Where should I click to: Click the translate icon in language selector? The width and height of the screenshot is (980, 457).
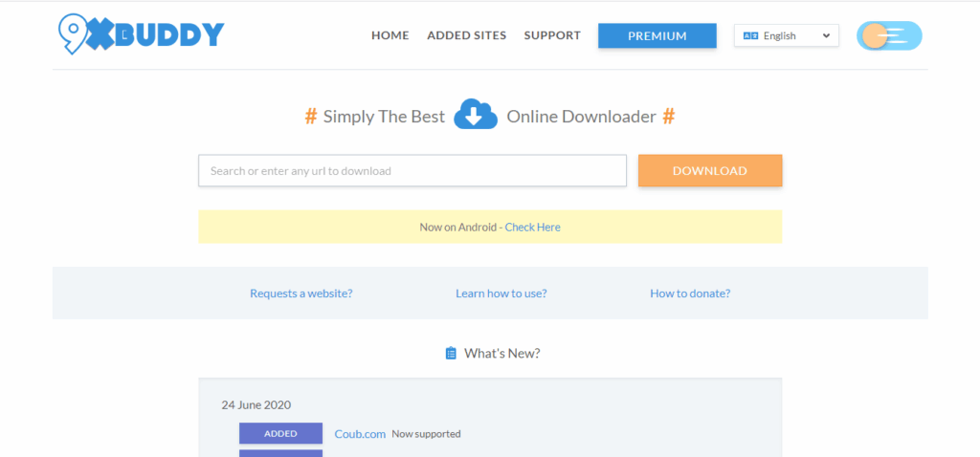point(750,36)
